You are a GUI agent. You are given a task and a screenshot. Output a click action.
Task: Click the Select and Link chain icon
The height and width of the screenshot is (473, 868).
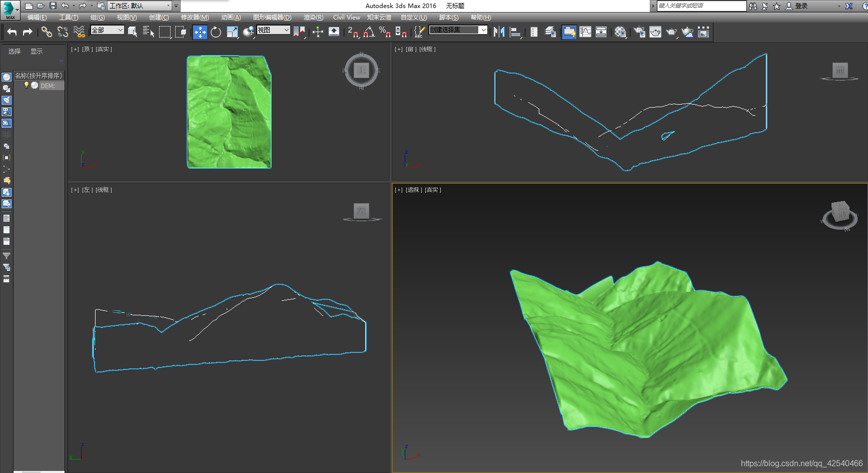[47, 32]
